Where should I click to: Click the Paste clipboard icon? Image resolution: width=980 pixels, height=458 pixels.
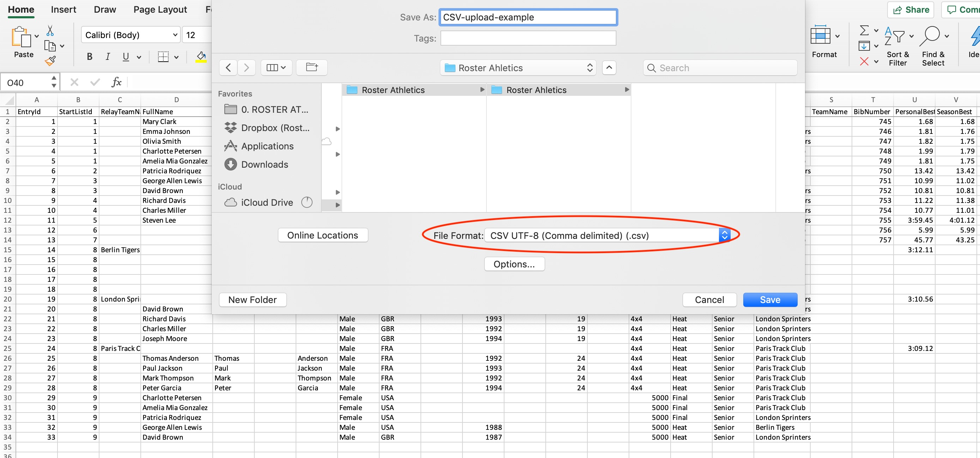pos(21,37)
